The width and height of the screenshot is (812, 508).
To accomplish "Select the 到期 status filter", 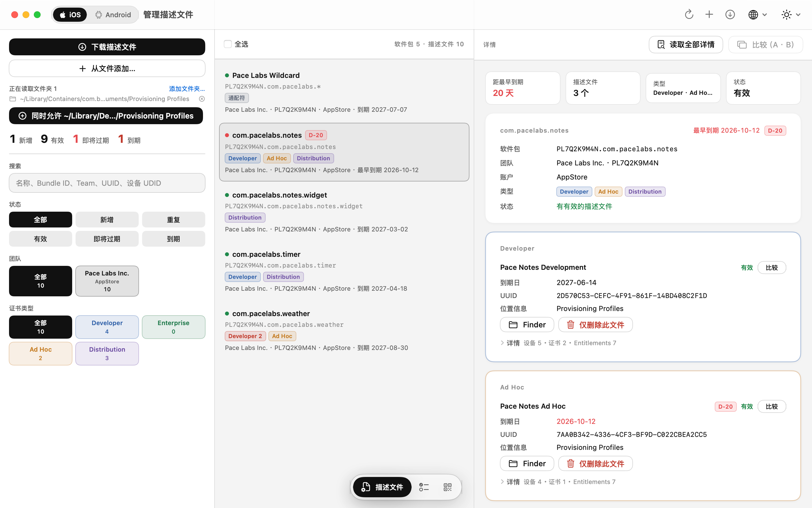I will (x=173, y=238).
